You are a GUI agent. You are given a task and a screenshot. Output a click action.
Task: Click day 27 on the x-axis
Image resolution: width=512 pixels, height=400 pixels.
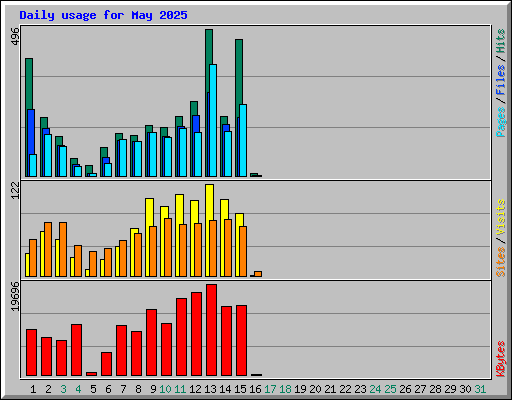pos(420,389)
